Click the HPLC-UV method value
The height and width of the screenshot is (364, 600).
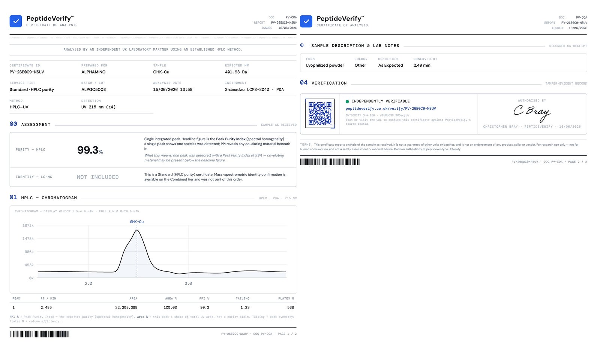coord(19,107)
